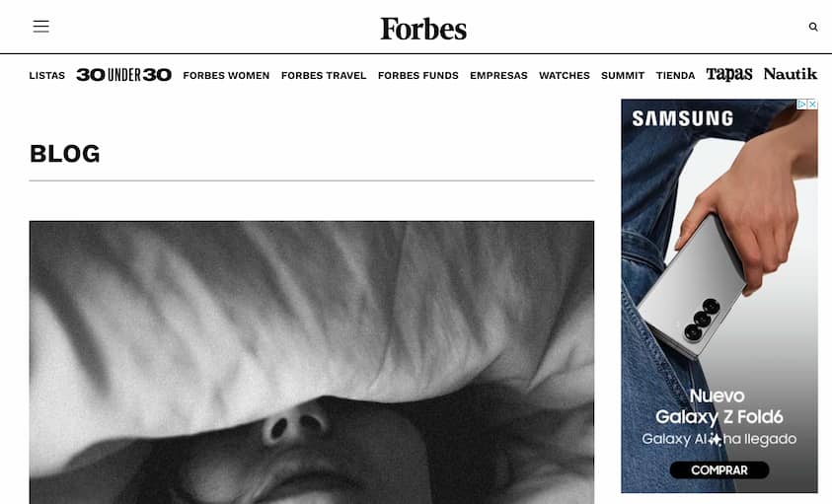Go to Empresas section
The image size is (832, 504).
tap(498, 75)
